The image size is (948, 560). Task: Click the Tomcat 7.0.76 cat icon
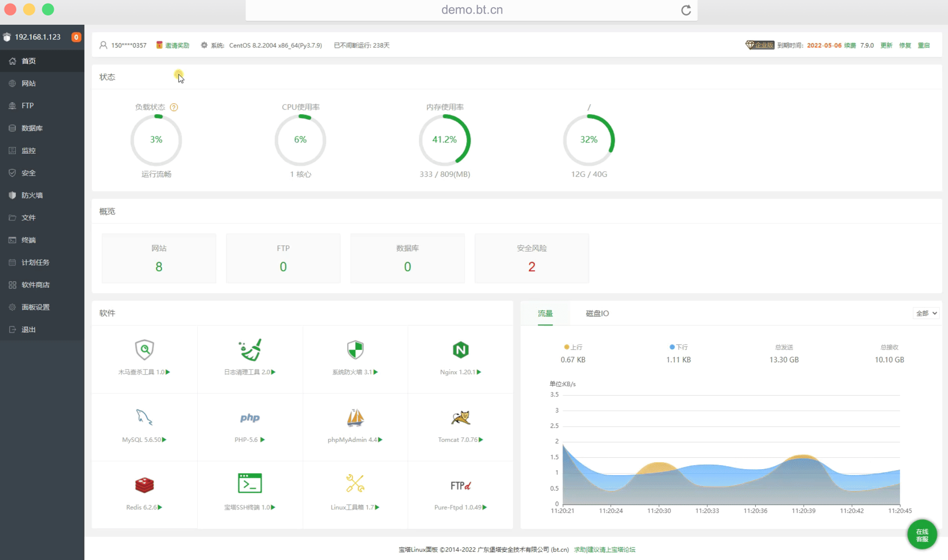460,417
